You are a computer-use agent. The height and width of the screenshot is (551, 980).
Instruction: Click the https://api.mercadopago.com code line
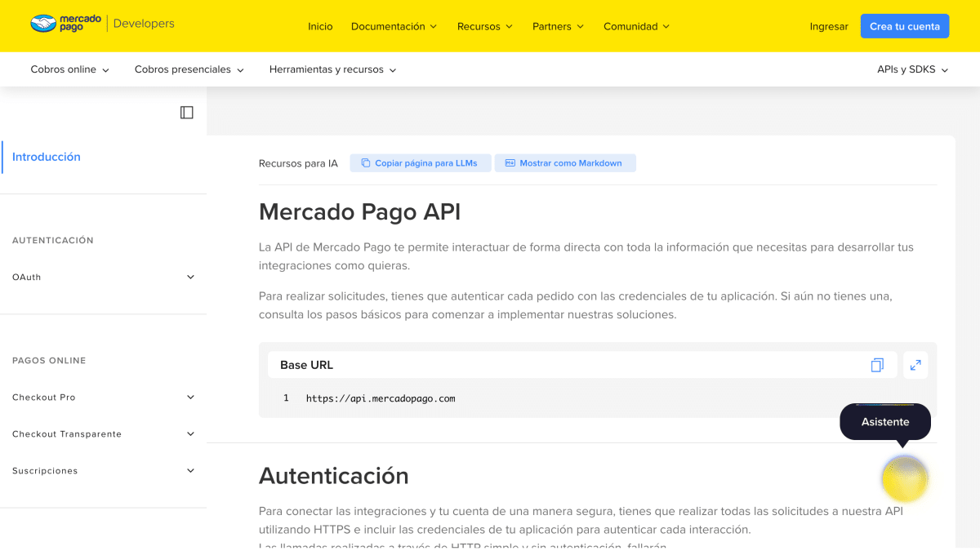point(381,398)
